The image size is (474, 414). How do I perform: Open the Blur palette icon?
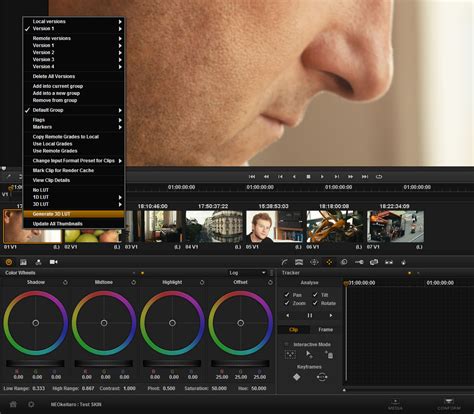(344, 262)
